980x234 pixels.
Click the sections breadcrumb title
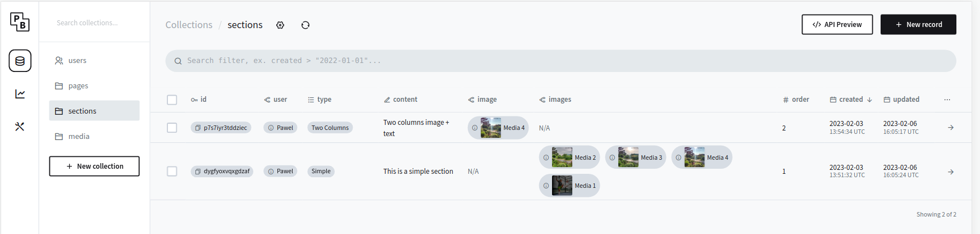(245, 25)
